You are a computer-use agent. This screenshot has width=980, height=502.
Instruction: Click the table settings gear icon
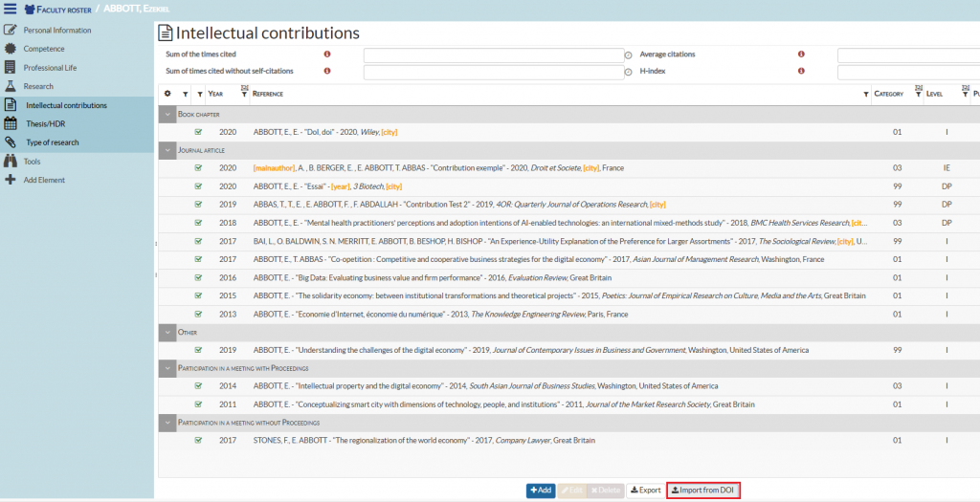[167, 94]
